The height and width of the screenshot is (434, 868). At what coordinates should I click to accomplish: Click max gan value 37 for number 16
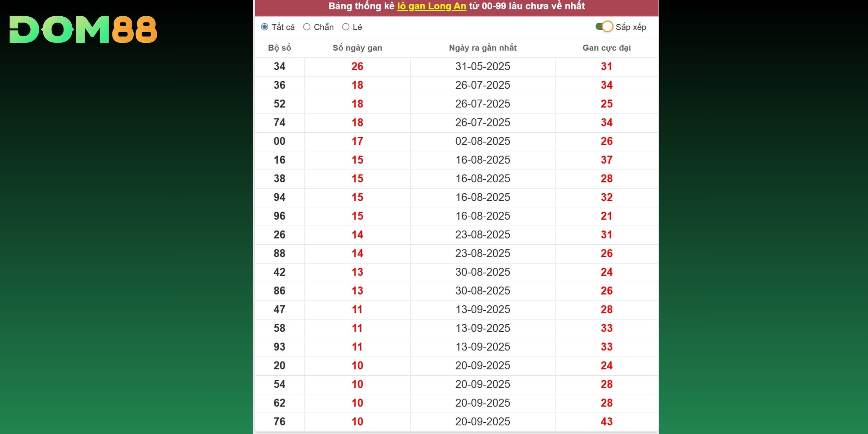coord(607,160)
